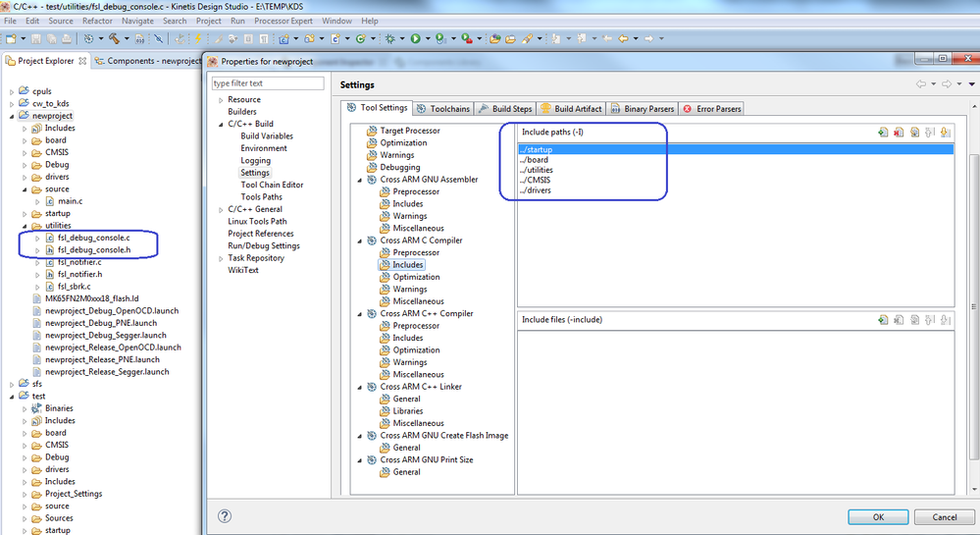Open dropdown arrow next to Debug icon
The image size is (980, 535).
(402, 39)
